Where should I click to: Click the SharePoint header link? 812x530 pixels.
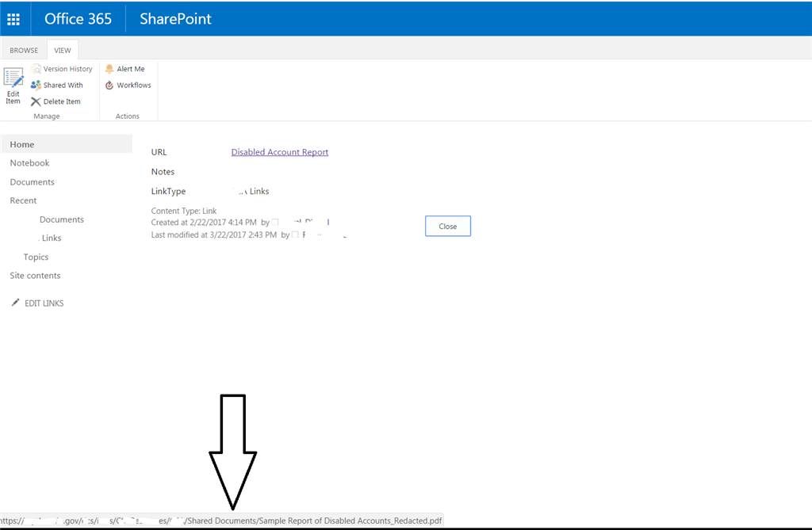(175, 19)
